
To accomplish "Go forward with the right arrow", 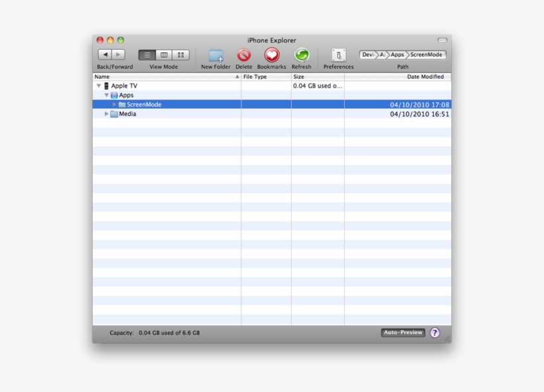I will (118, 55).
